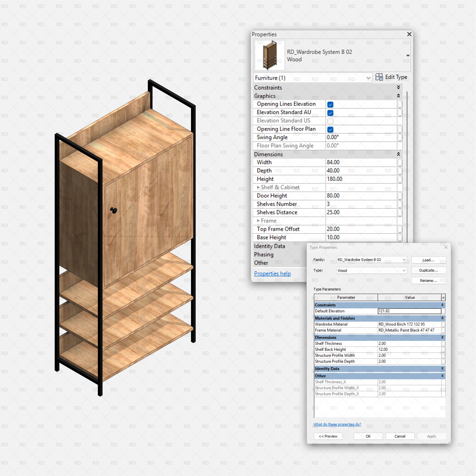Image resolution: width=476 pixels, height=476 pixels.
Task: Click the associate parameter button next to Shelves Number
Action: click(400, 204)
